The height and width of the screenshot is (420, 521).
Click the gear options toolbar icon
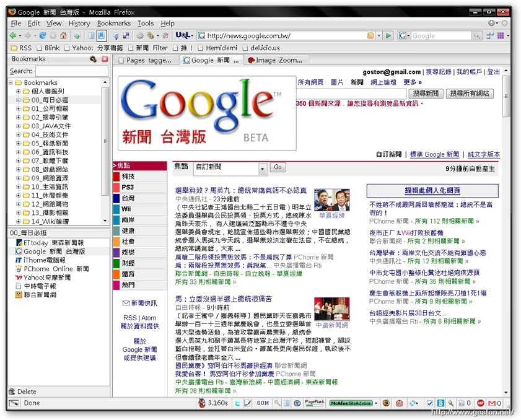pyautogui.click(x=140, y=35)
